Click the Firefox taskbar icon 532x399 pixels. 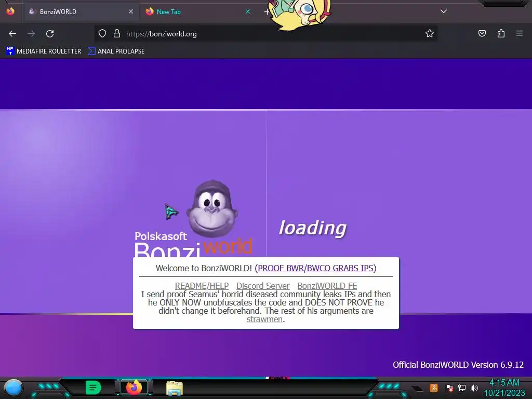[134, 388]
